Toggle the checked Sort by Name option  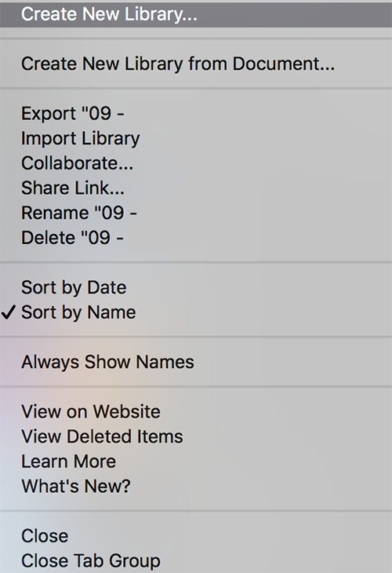pyautogui.click(x=196, y=312)
